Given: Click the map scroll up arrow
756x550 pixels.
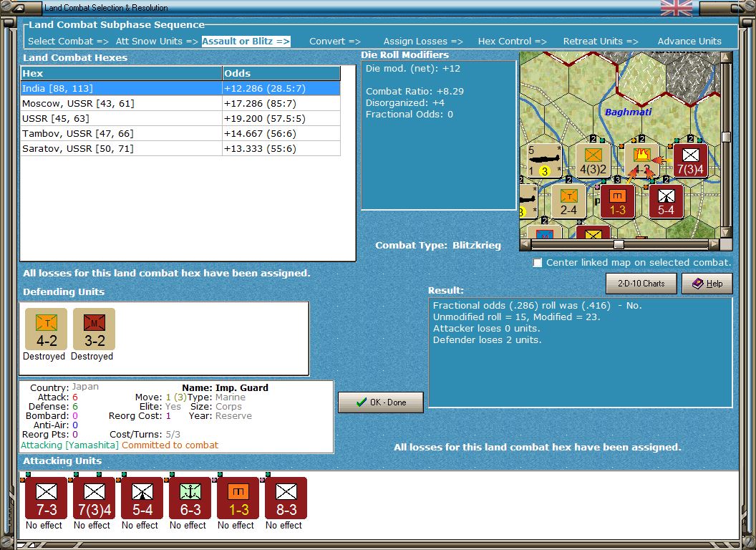Looking at the screenshot, I should point(726,57).
